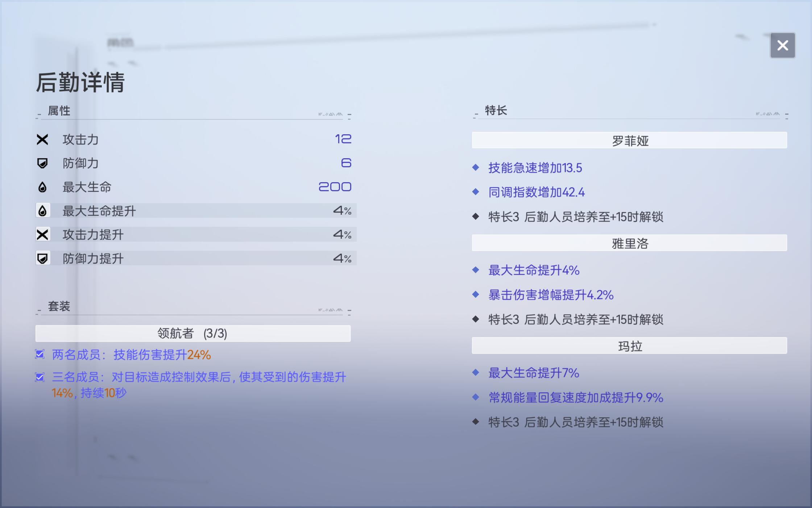Click the text 技能急速增加13.5
Image resolution: width=812 pixels, height=508 pixels.
[x=535, y=168]
